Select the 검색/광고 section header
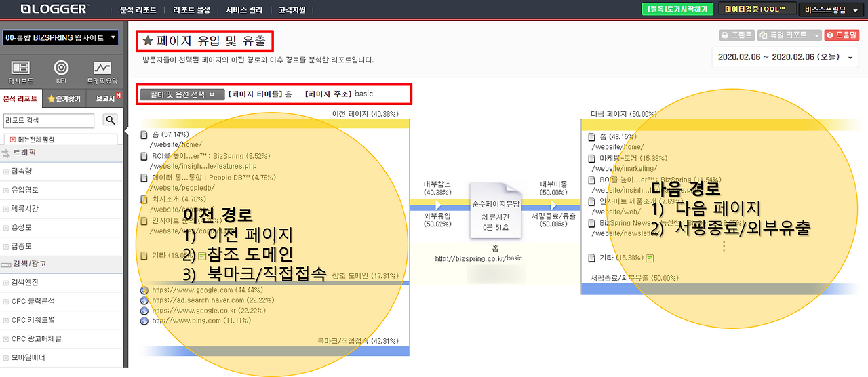868x377 pixels. point(61,264)
